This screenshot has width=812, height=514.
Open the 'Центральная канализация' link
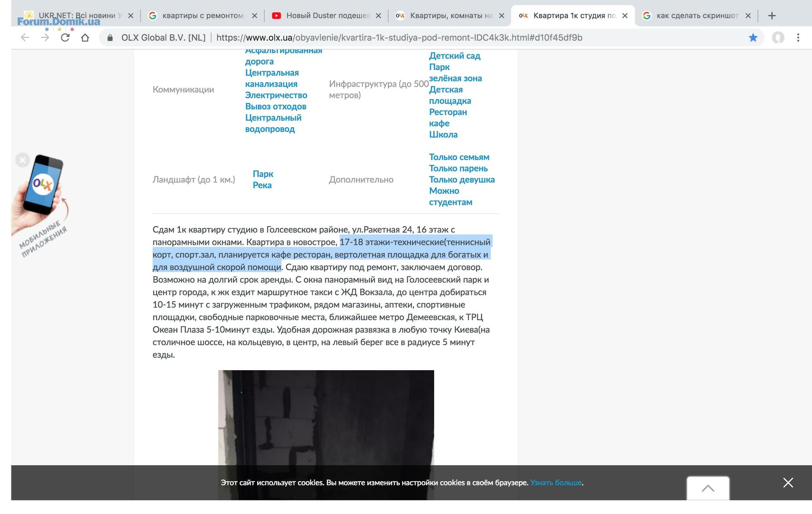click(x=272, y=78)
